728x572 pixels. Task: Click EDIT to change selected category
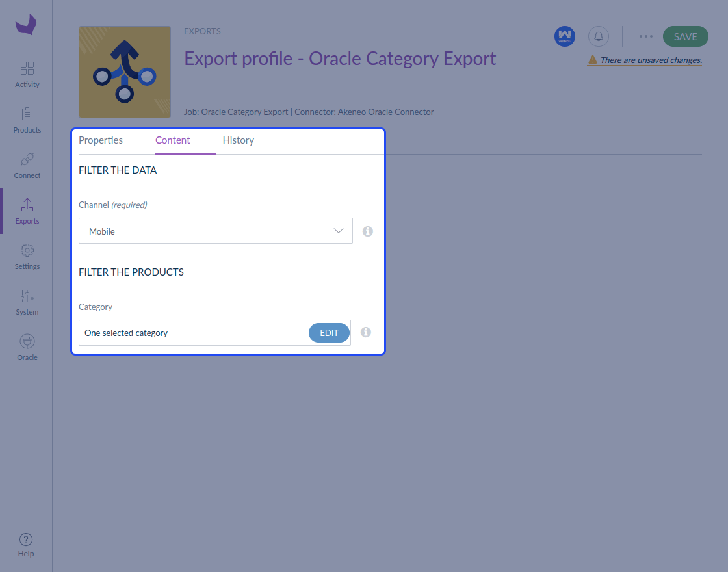tap(329, 333)
